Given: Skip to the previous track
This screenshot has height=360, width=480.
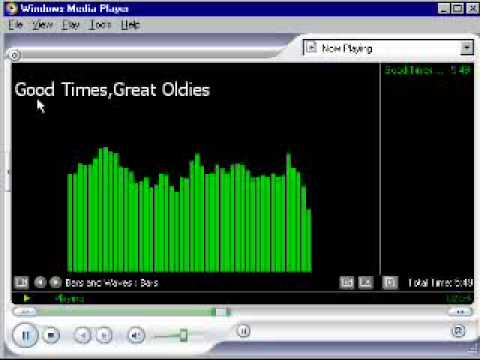Looking at the screenshot, I should 83,335.
